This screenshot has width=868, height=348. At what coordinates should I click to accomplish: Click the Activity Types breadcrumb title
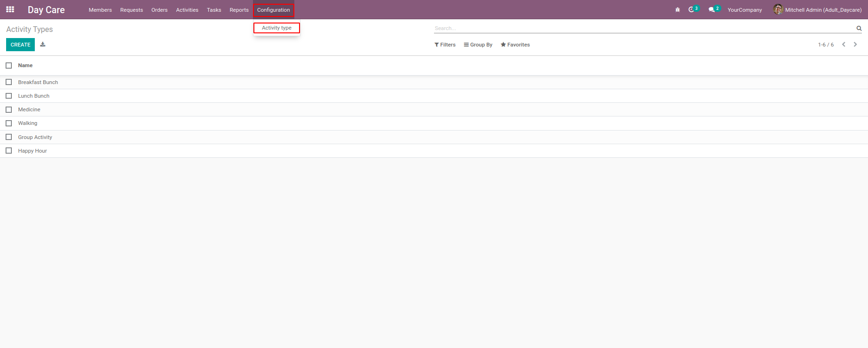point(30,29)
